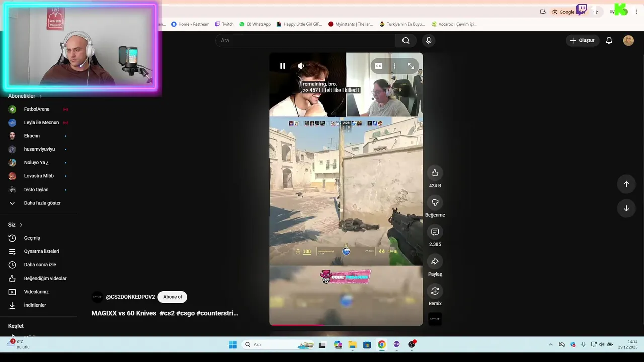
Task: Go to the next Short with down arrow
Action: [x=626, y=208]
